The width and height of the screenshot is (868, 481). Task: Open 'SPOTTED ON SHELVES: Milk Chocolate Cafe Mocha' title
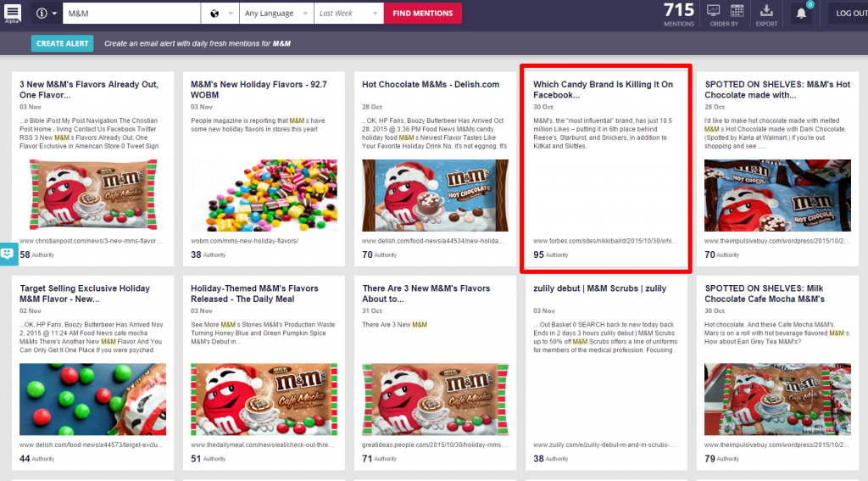(x=765, y=294)
